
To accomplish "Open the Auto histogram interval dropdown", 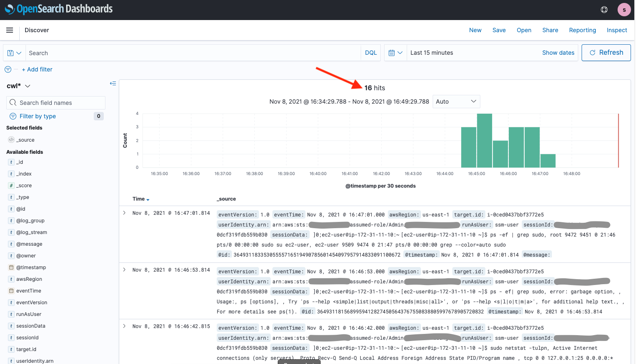I will point(456,101).
